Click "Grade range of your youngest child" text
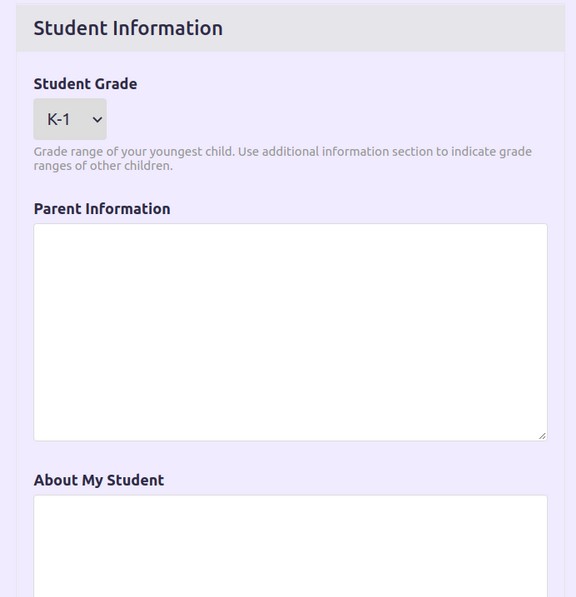Viewport: 576px width, 597px height. [134, 152]
